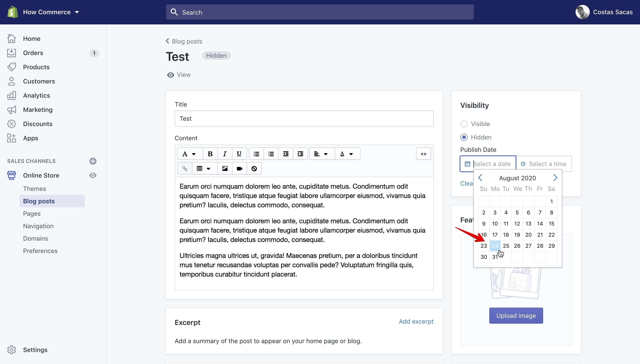
Task: Open Products section
Action: click(36, 67)
